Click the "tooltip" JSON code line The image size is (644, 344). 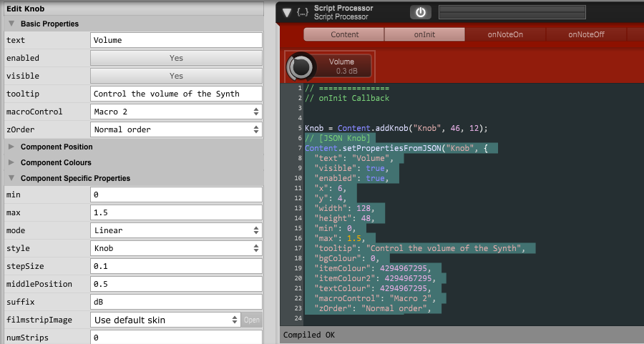pyautogui.click(x=419, y=248)
